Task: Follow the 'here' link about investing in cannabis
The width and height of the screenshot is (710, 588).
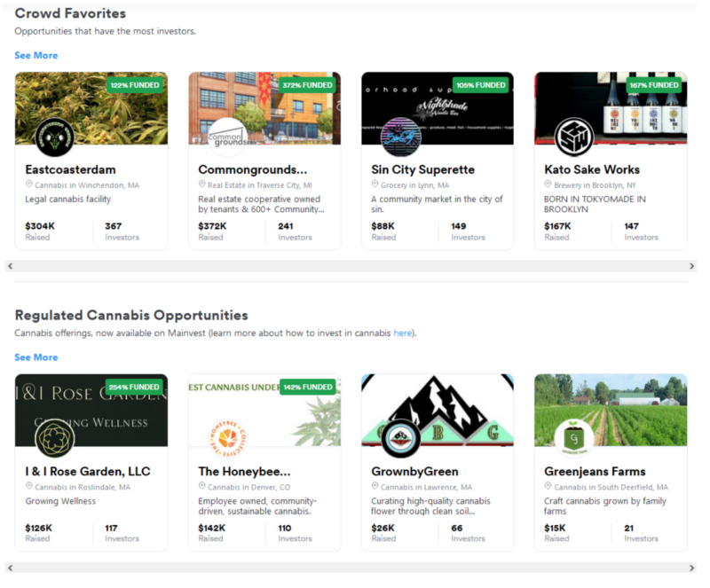Action: tap(403, 333)
